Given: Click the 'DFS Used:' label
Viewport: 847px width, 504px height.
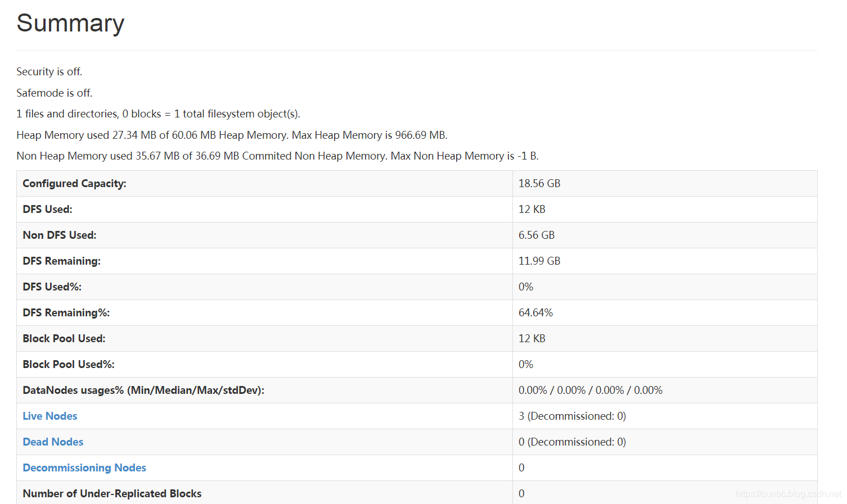Looking at the screenshot, I should (47, 209).
